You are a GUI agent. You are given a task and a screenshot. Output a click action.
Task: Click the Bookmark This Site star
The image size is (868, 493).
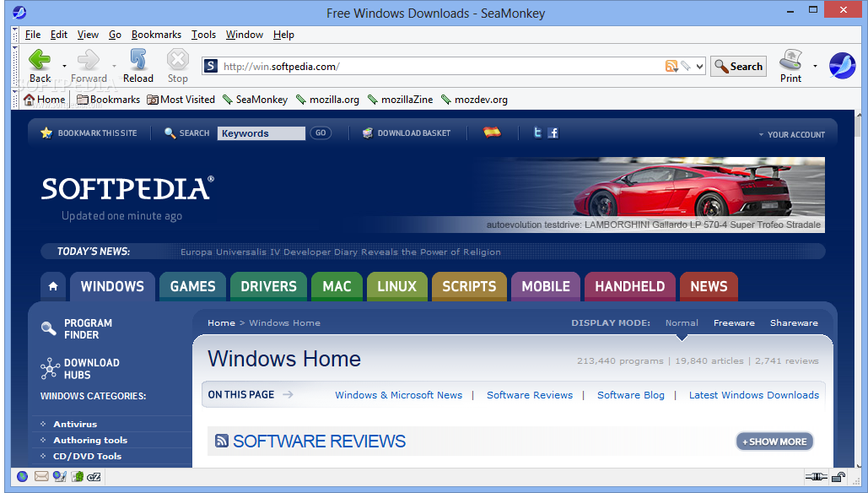click(x=46, y=133)
